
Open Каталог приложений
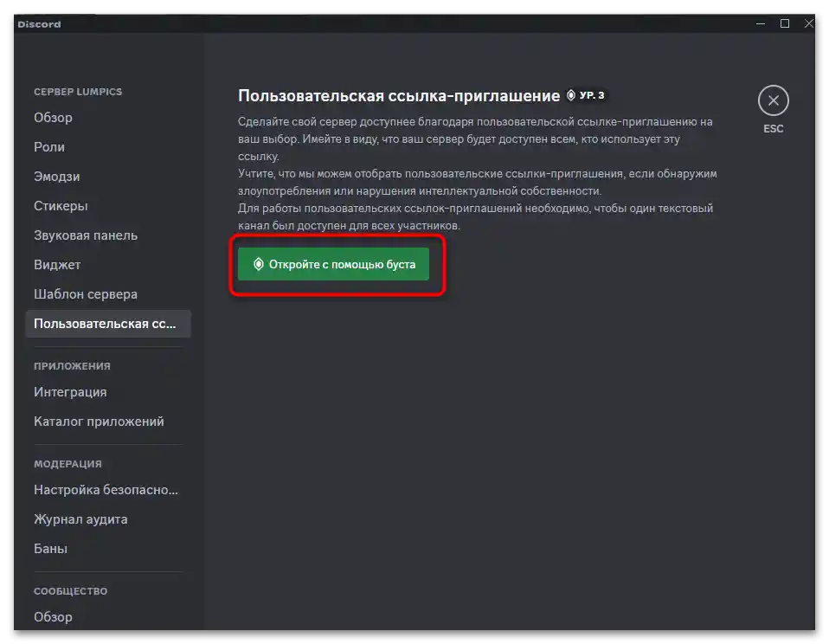(99, 422)
